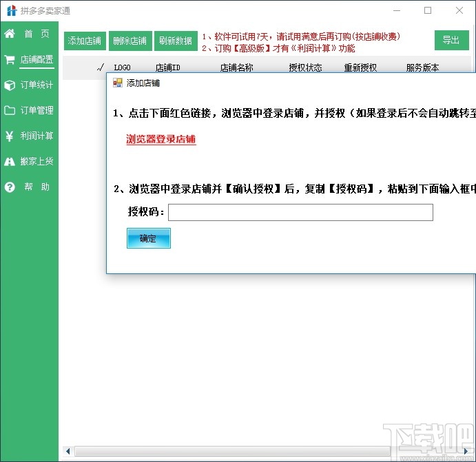Click the 添加店铺 dialog title icon

click(x=118, y=83)
